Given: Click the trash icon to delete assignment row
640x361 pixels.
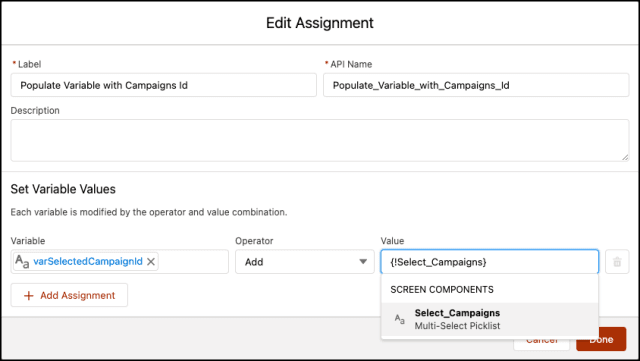Looking at the screenshot, I should click(x=617, y=262).
